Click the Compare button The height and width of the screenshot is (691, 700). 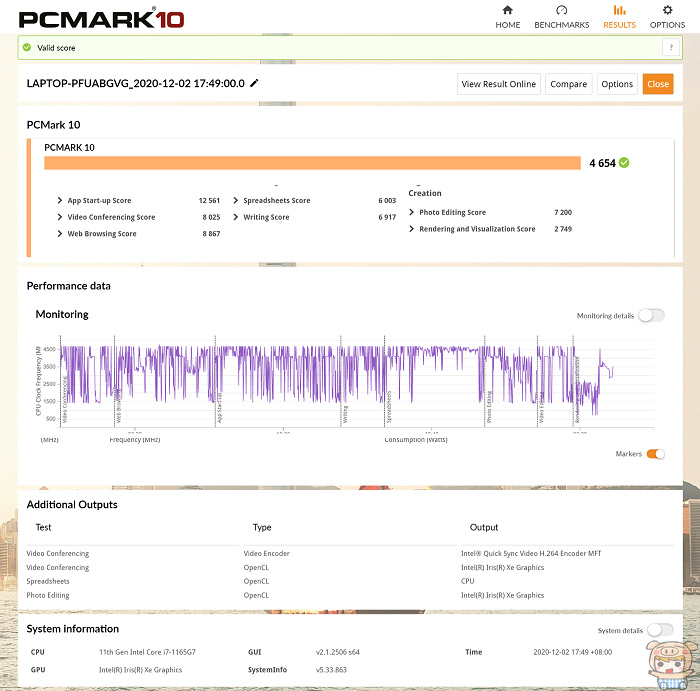coord(568,84)
